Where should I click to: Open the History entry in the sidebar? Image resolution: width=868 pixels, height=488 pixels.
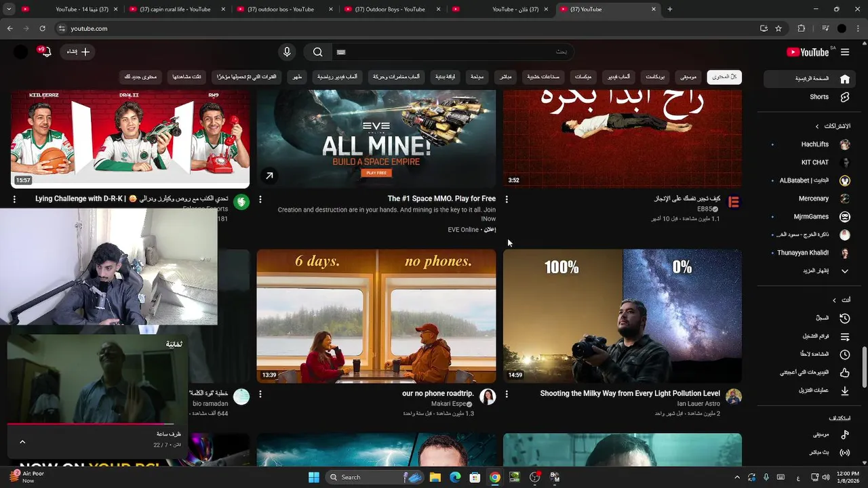click(808, 318)
